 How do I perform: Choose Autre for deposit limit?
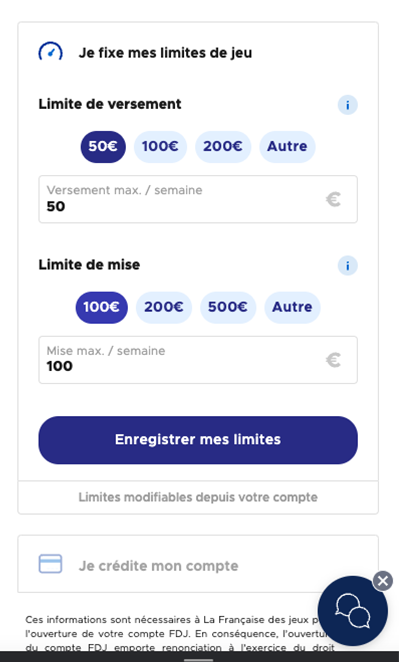click(287, 147)
